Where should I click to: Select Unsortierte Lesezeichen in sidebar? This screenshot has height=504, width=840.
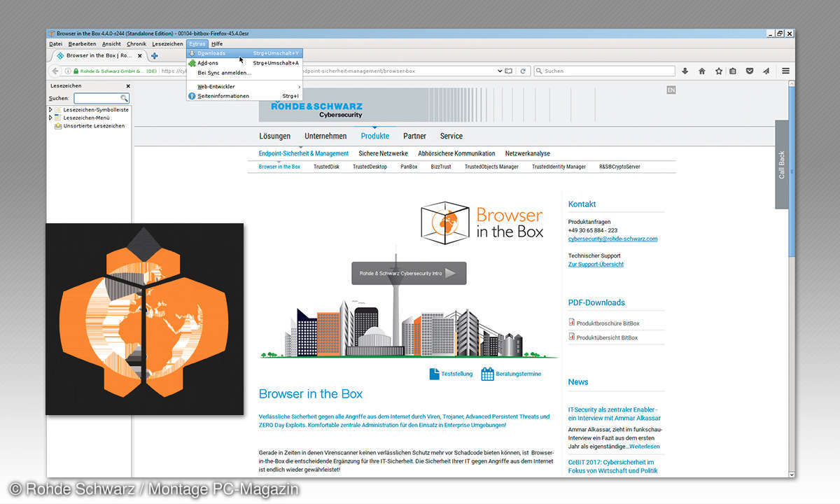click(94, 126)
